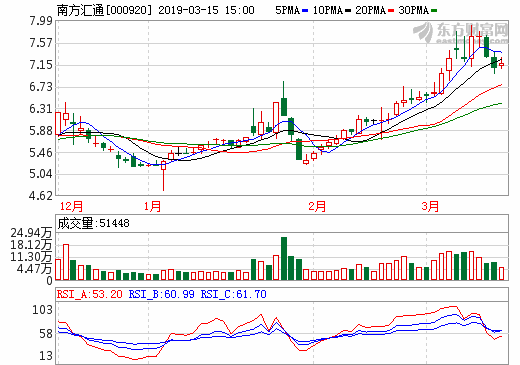The width and height of the screenshot is (520, 365).
Task: Click the 7.15 price axis label
Action: tap(41, 65)
